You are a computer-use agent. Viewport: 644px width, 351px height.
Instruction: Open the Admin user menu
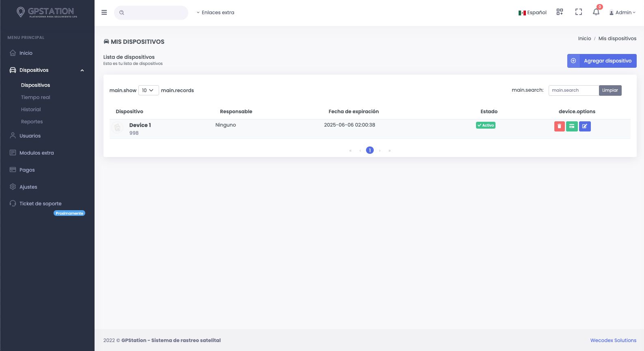click(x=622, y=13)
